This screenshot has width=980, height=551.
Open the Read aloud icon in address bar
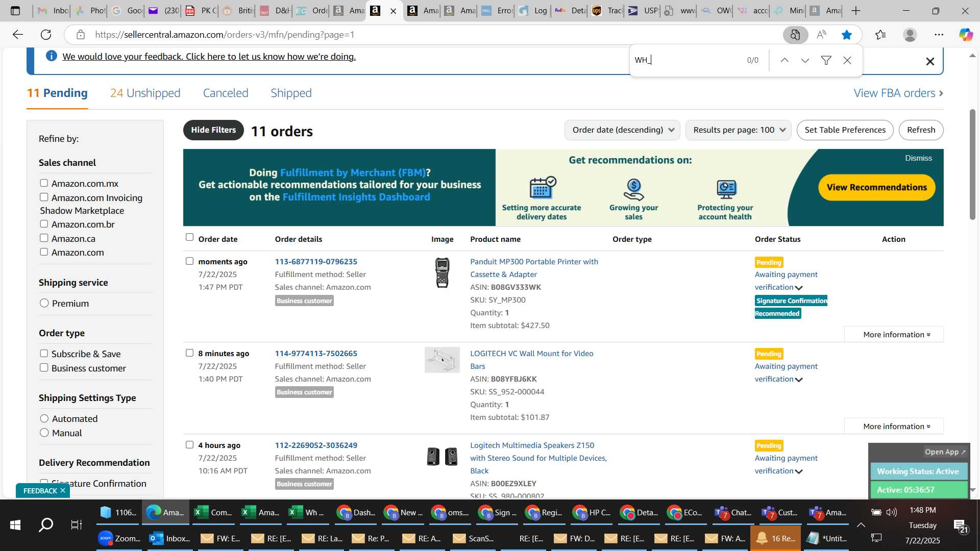point(821,35)
